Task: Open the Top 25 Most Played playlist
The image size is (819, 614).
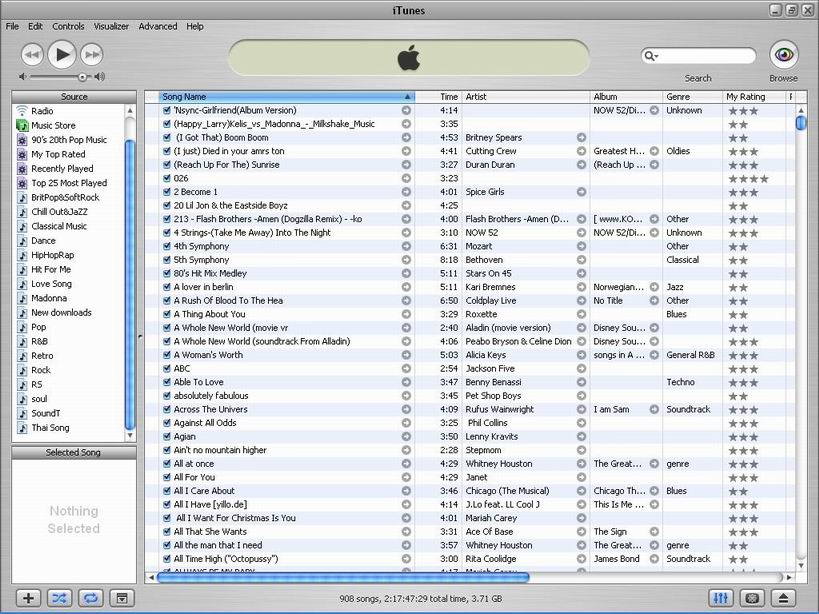Action: 69,183
